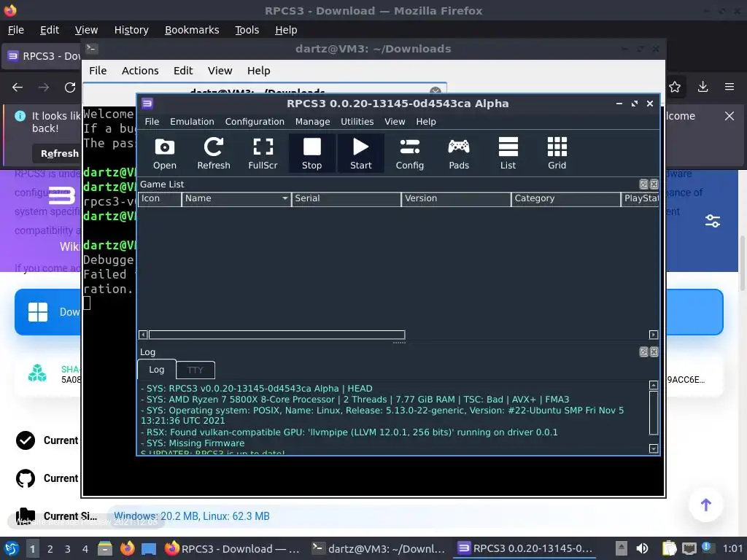Open RPCS3 Emulation menu
Viewport: 747px width, 560px height.
[192, 122]
